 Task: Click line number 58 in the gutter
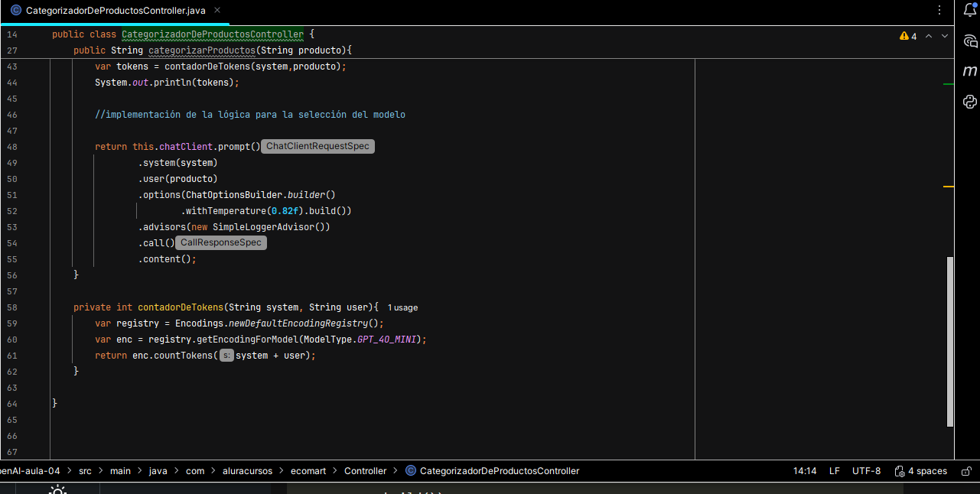(11, 307)
